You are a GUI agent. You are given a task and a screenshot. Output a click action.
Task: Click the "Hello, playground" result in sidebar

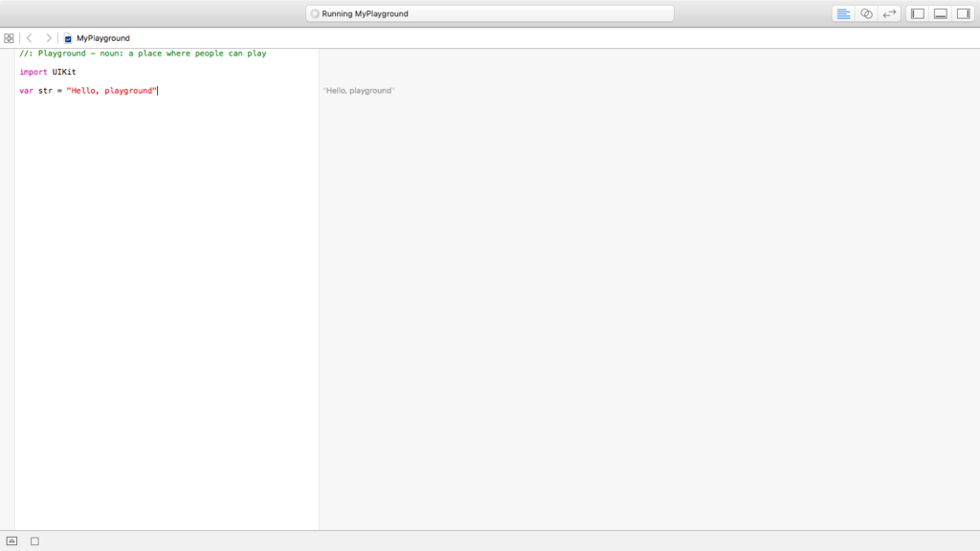click(359, 91)
